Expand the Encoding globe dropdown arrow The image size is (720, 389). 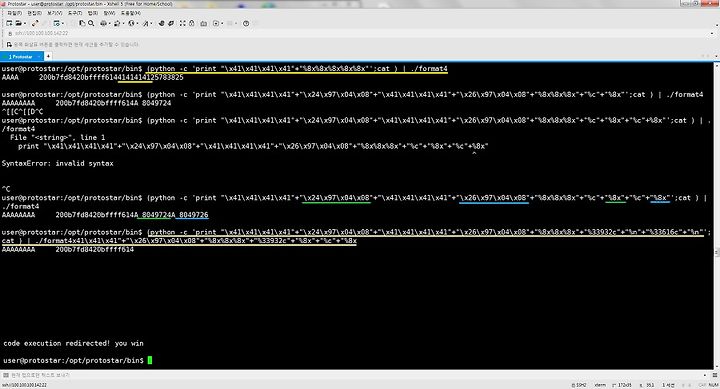coord(137,23)
